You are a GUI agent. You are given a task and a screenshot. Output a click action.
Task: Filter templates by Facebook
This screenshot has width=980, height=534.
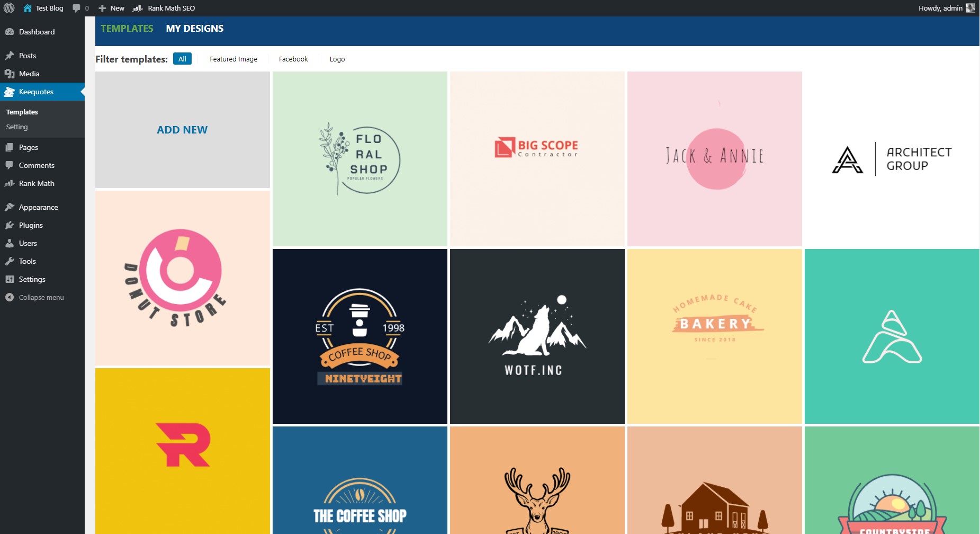coord(293,59)
